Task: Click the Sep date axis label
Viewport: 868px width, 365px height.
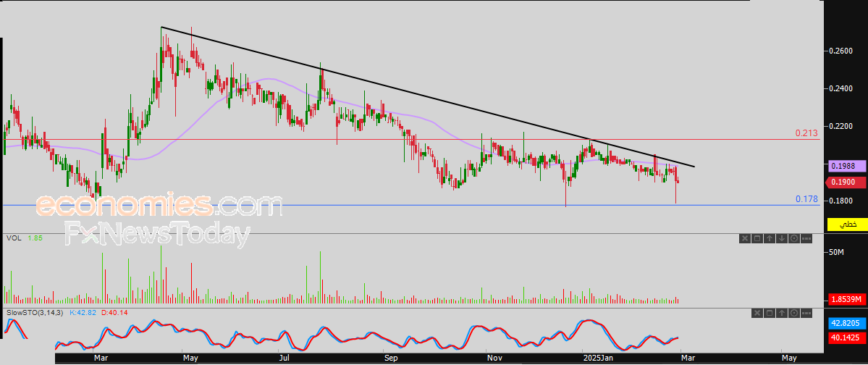Action: pos(391,359)
